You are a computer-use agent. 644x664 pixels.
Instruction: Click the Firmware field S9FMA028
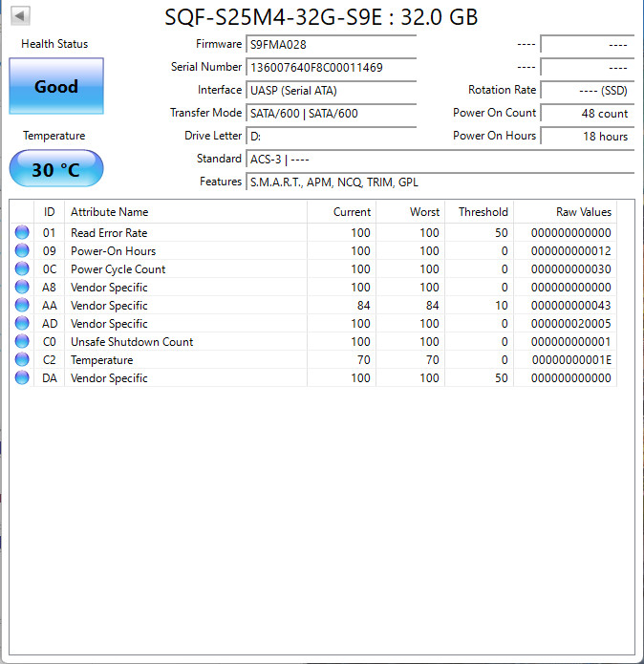click(332, 45)
